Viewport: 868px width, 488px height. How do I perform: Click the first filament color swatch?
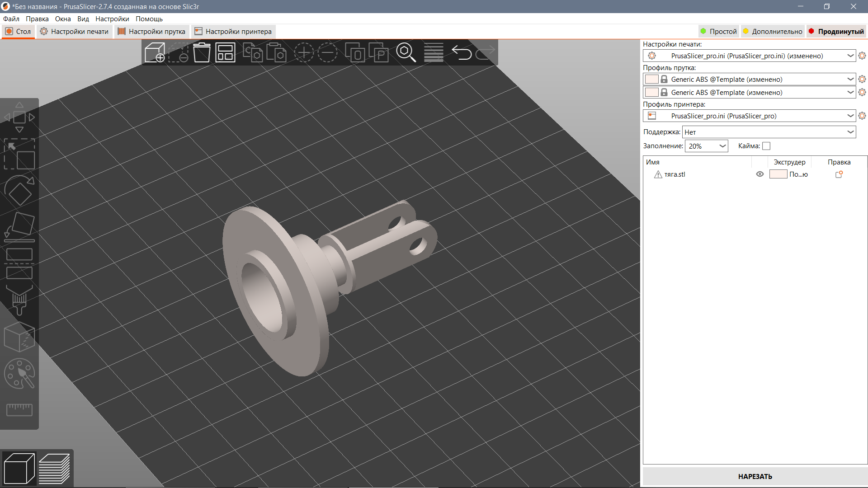coord(651,79)
